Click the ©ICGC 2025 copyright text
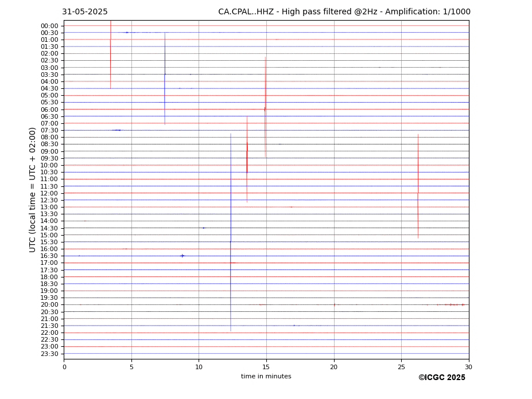The image size is (532, 399). point(442,378)
